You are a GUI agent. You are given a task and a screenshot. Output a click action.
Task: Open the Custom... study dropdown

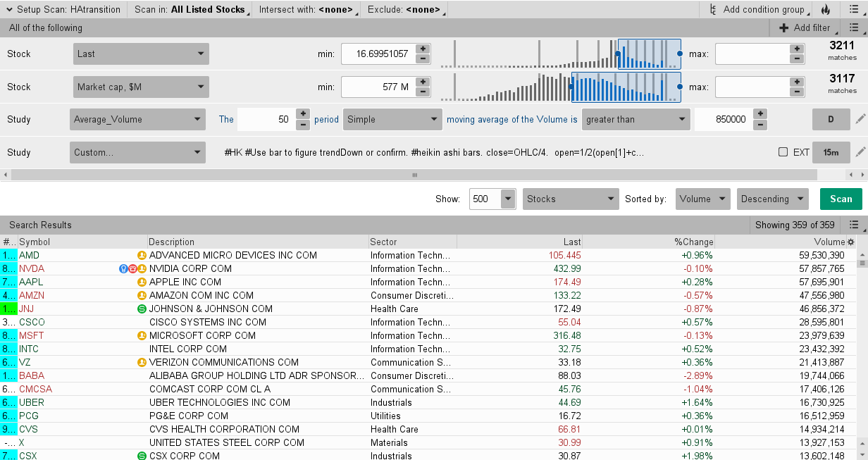tap(137, 151)
